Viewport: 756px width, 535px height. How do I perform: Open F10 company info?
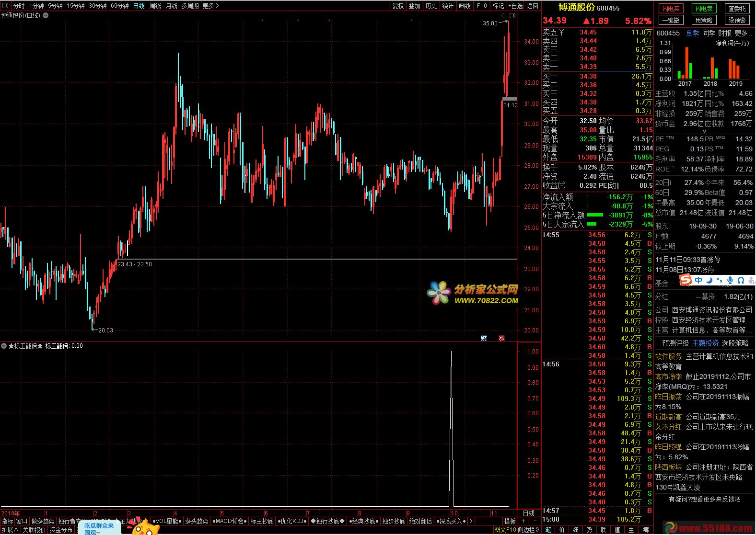coord(482,6)
